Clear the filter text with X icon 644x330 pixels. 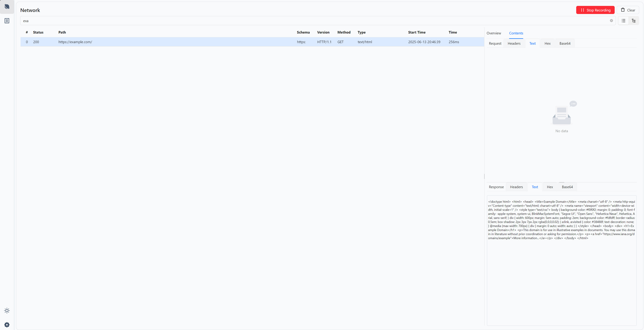tap(611, 21)
